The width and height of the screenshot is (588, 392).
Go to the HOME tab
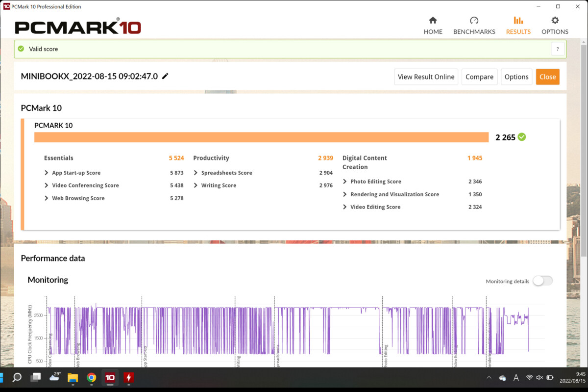(x=433, y=26)
